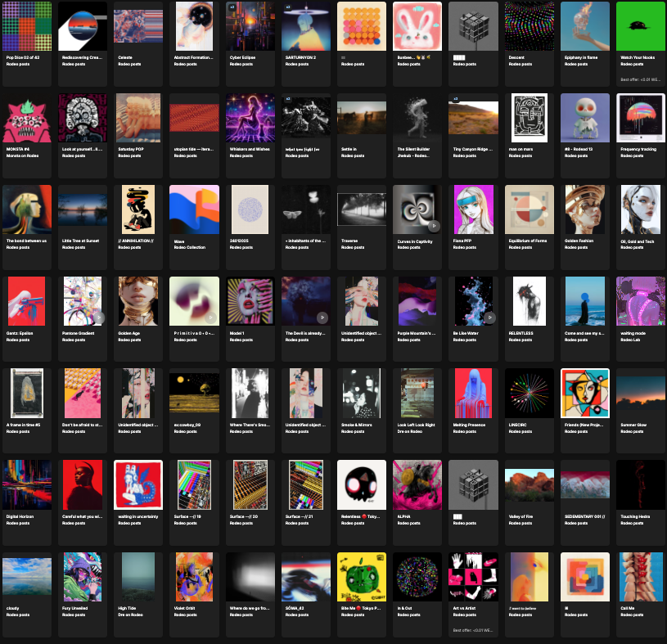The height and width of the screenshot is (644, 667).
Task: Open the Golden Fashion artwork
Action: click(585, 209)
